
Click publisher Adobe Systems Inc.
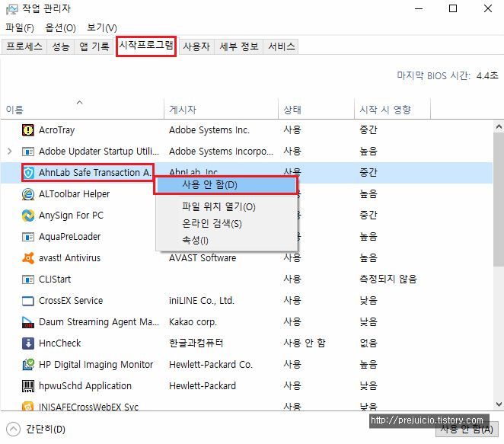tap(209, 130)
